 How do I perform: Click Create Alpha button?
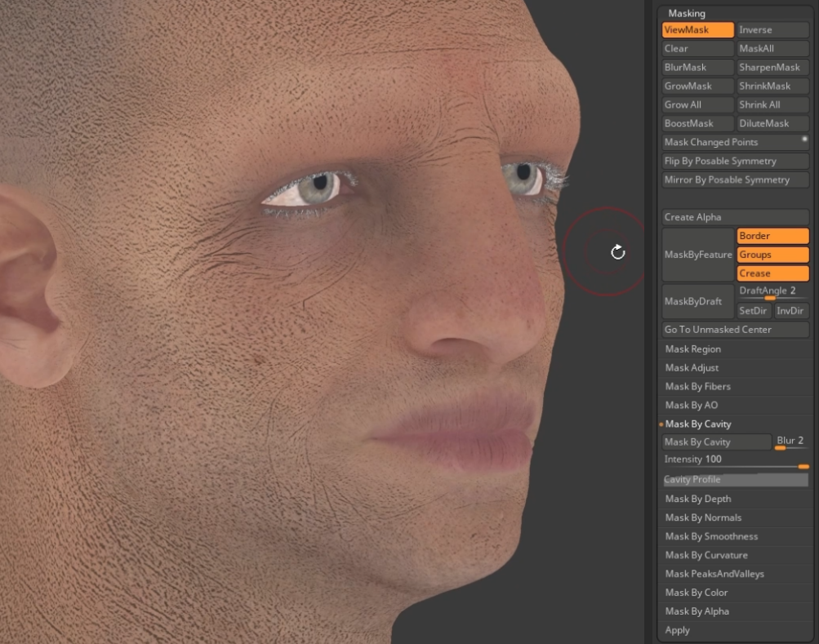pyautogui.click(x=735, y=217)
